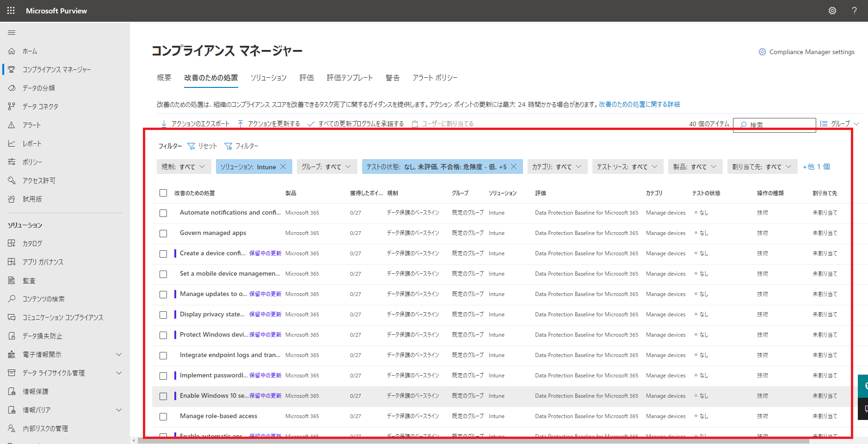Open 試用版 gift icon

click(x=12, y=199)
